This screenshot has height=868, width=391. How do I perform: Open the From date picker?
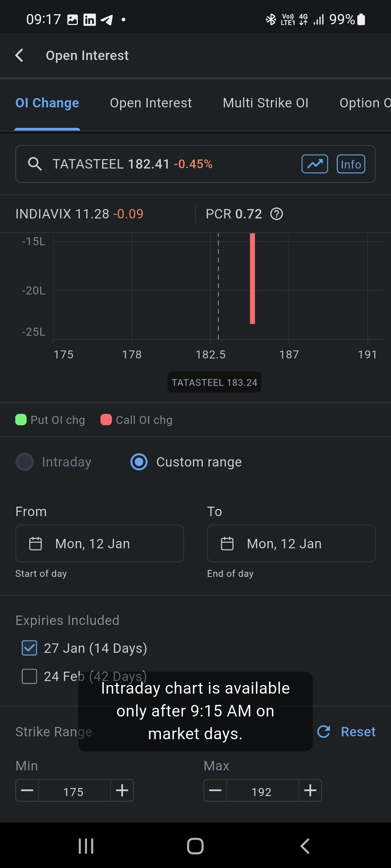coord(100,544)
